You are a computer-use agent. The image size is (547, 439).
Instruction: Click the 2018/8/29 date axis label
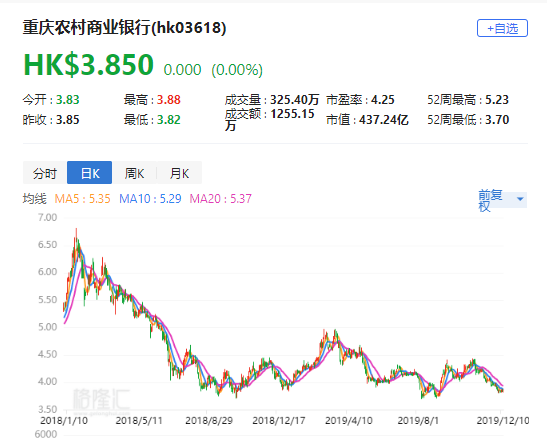coord(209,421)
